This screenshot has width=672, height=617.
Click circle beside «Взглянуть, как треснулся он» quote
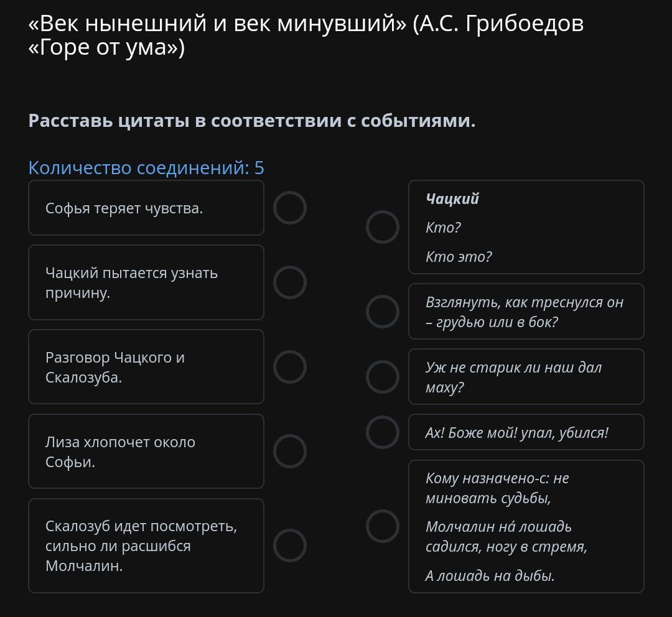383,312
